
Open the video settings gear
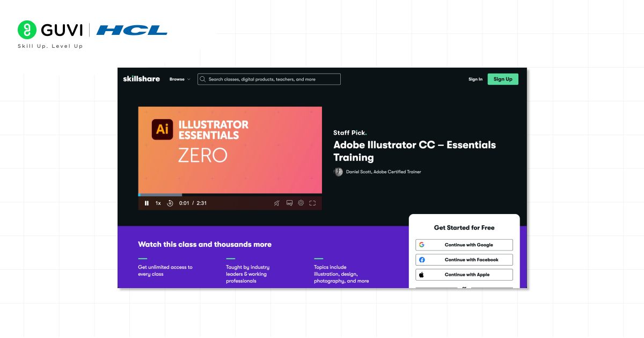(x=301, y=203)
